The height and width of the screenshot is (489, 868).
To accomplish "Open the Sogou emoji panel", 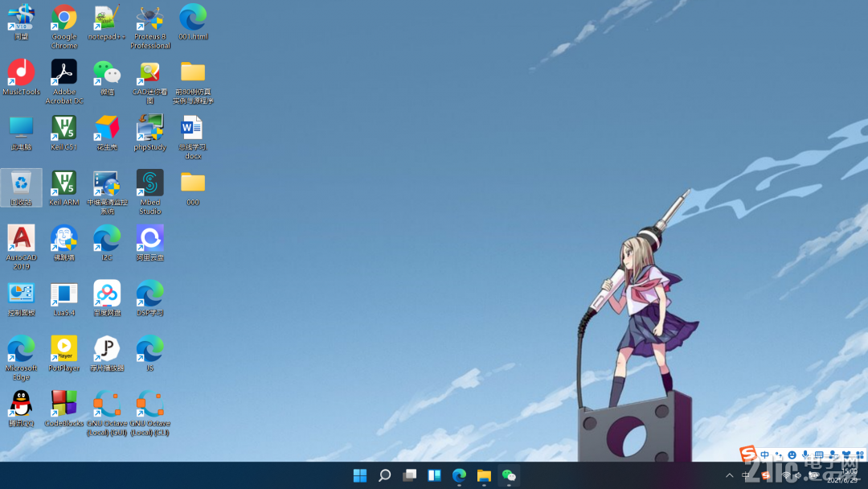I will pyautogui.click(x=792, y=454).
